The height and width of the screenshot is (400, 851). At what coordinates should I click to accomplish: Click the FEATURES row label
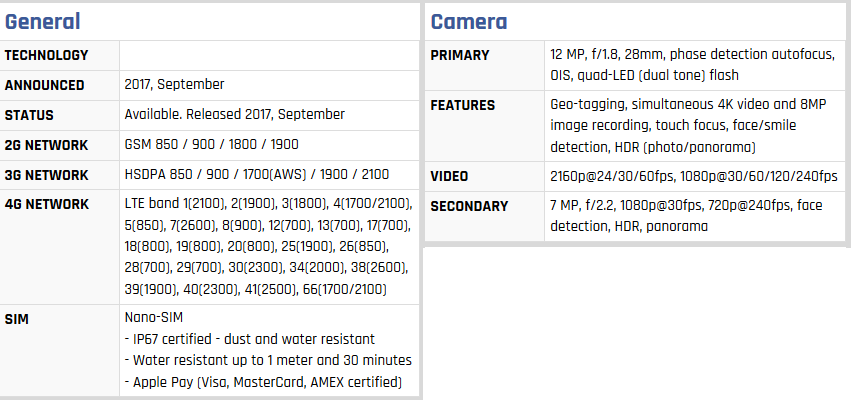[x=462, y=105]
